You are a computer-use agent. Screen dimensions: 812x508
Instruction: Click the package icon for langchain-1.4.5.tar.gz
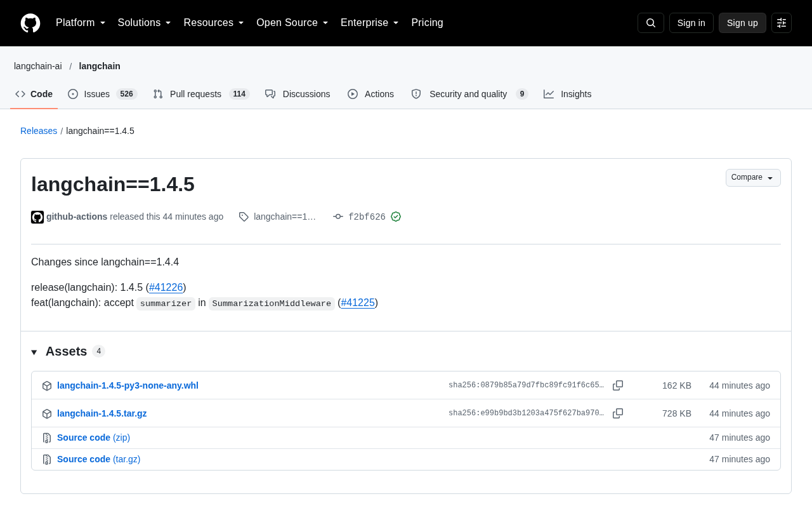click(x=47, y=414)
